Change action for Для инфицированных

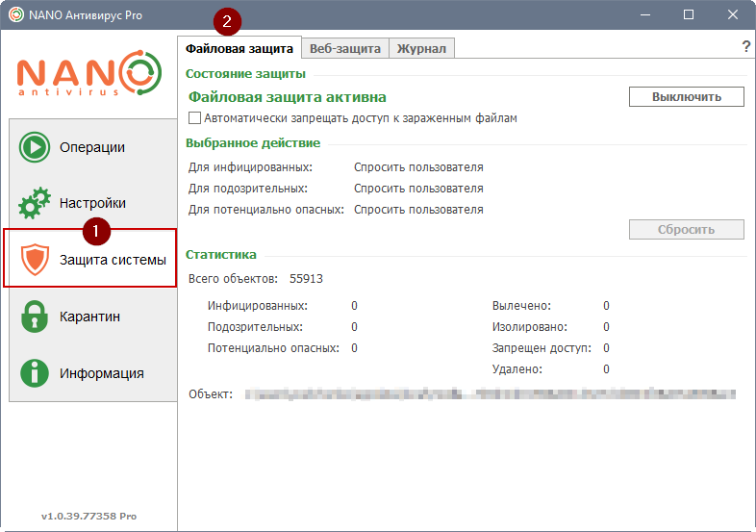tap(418, 167)
